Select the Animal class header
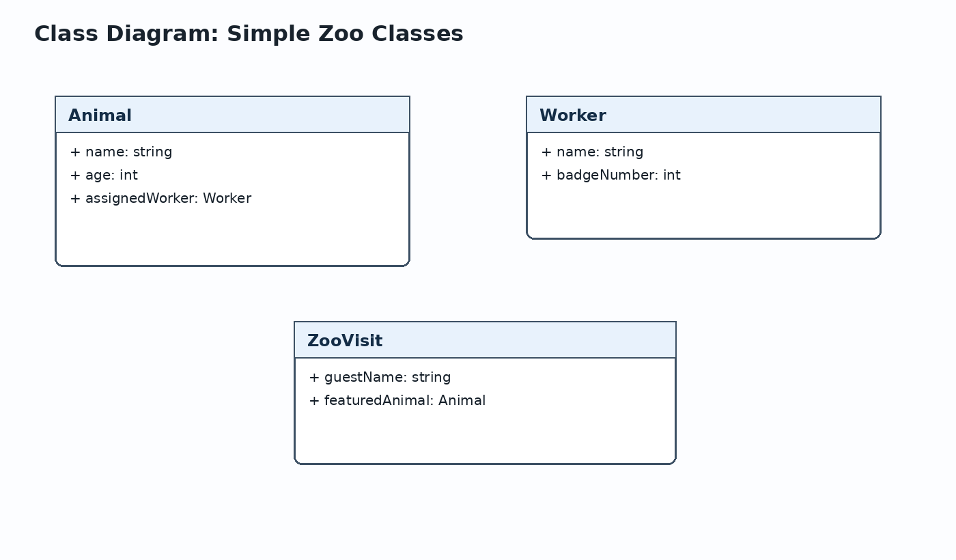The height and width of the screenshot is (560, 956). 232,115
